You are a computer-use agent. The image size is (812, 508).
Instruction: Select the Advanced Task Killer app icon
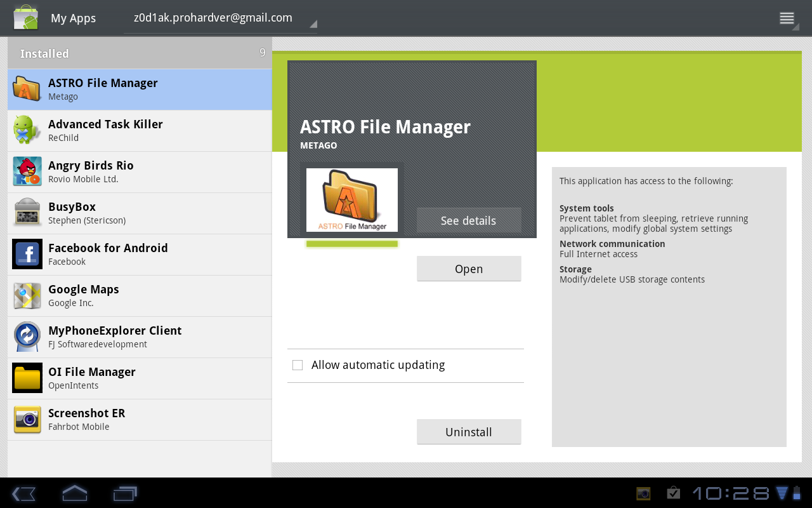click(27, 130)
